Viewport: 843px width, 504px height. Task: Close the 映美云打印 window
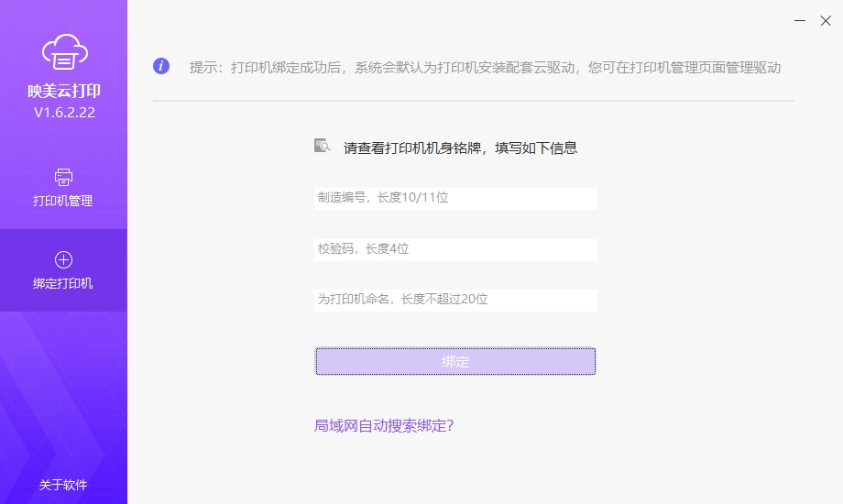point(826,20)
